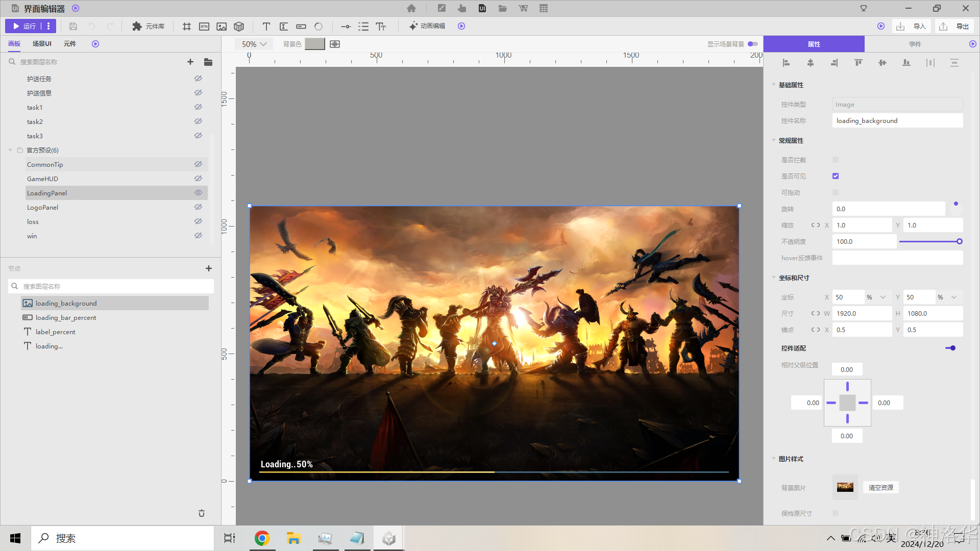Open the home icon in the title bar

pyautogui.click(x=411, y=8)
